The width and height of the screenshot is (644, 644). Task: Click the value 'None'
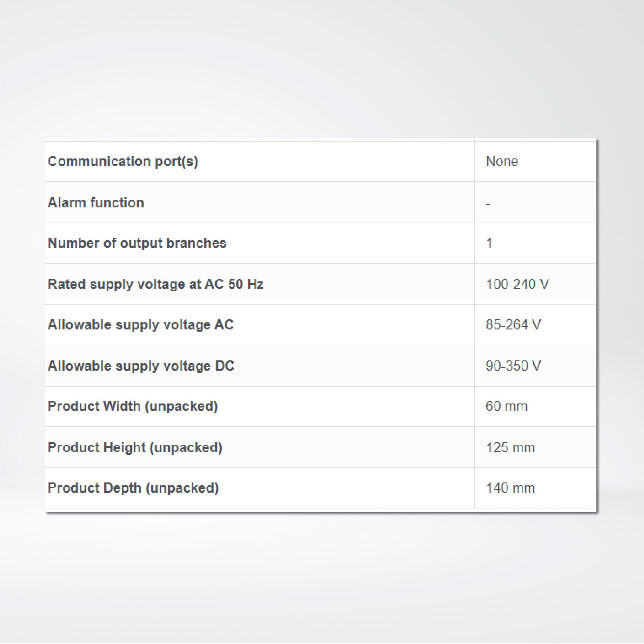click(x=502, y=162)
